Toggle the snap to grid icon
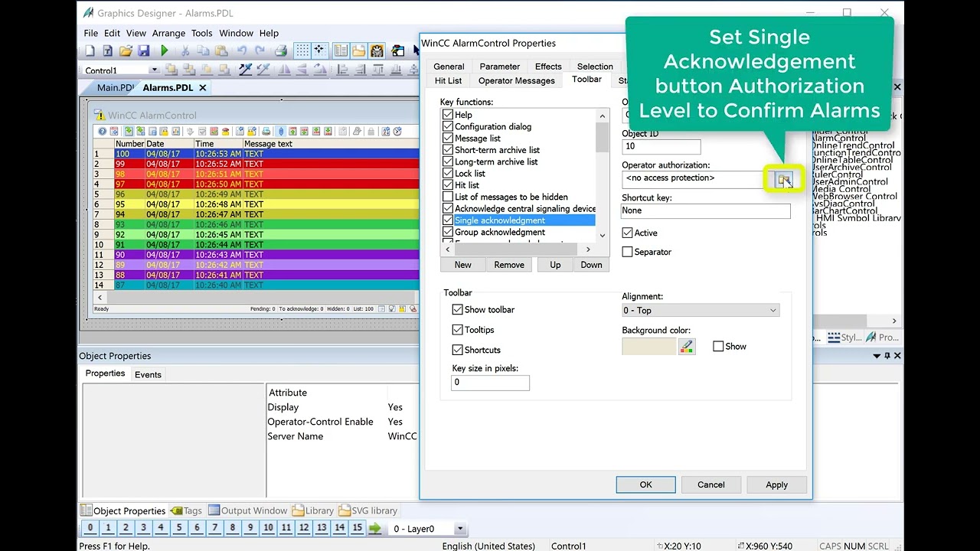This screenshot has height=551, width=980. pyautogui.click(x=319, y=51)
